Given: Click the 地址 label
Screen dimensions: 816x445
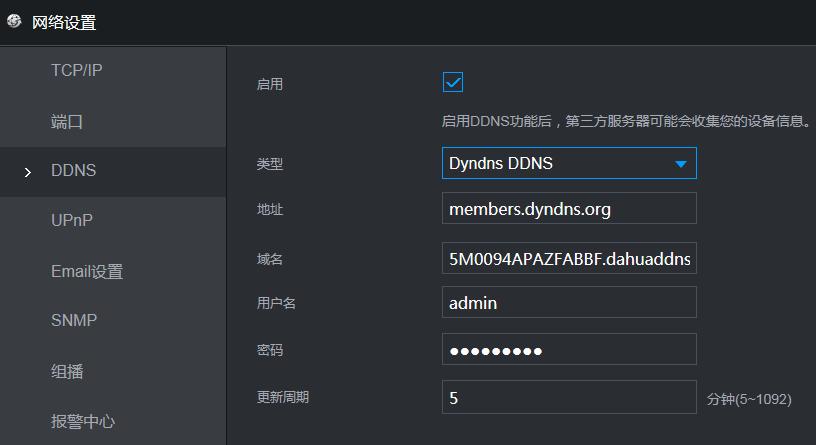Looking at the screenshot, I should (270, 210).
